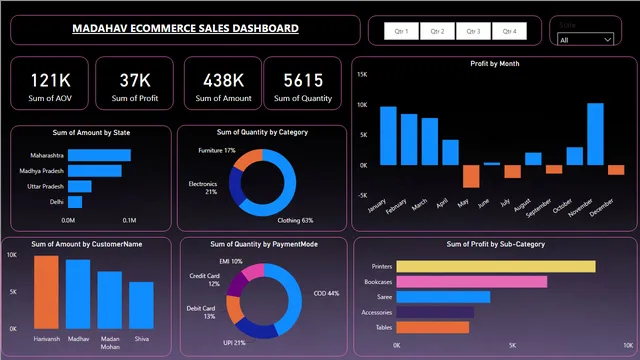Screen dimensions: 640x360
Task: Click the 438K Sum of Amount card
Action: pyautogui.click(x=223, y=83)
